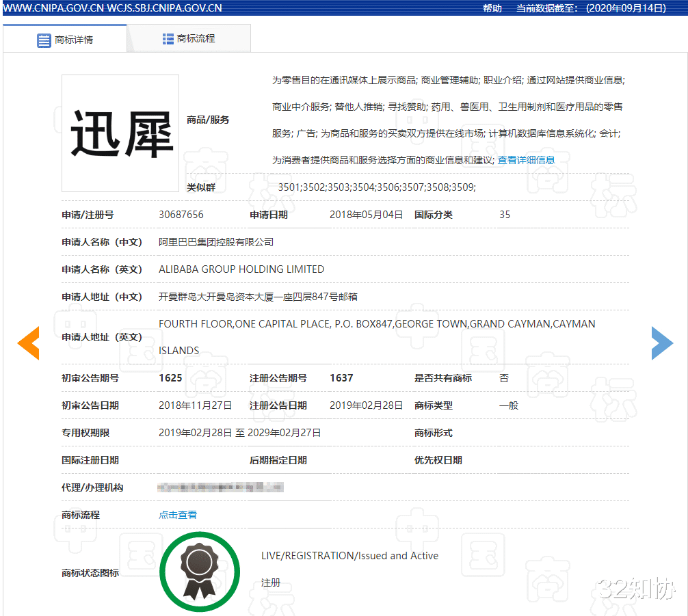
Task: Click the green registration status ribbon badge
Action: [x=200, y=571]
